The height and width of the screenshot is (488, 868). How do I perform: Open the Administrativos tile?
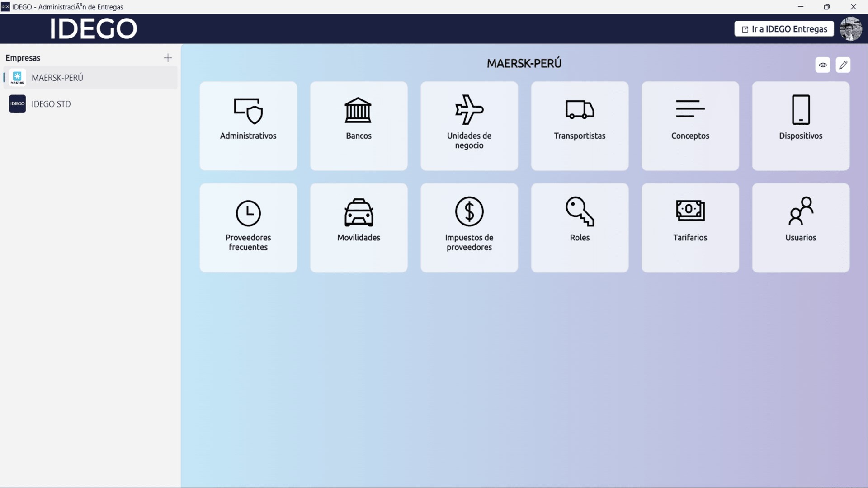248,126
